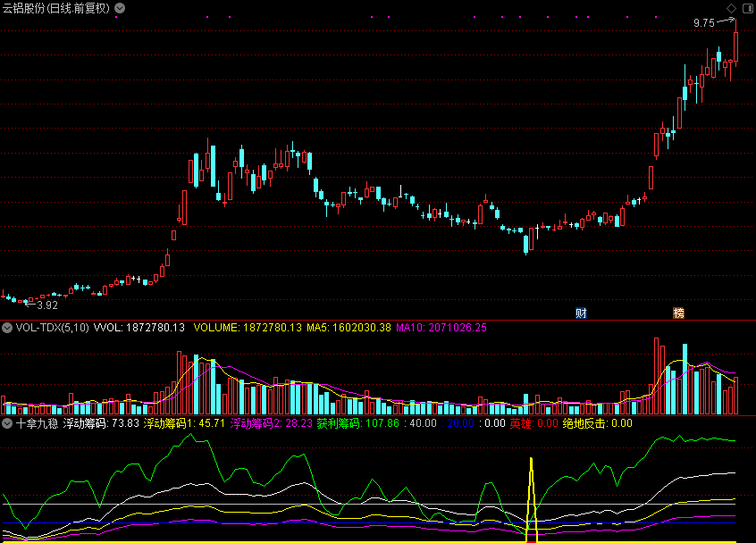The height and width of the screenshot is (543, 756).
Task: Click the yellow VOLUME: 1872780.13 readout
Action: (x=248, y=328)
